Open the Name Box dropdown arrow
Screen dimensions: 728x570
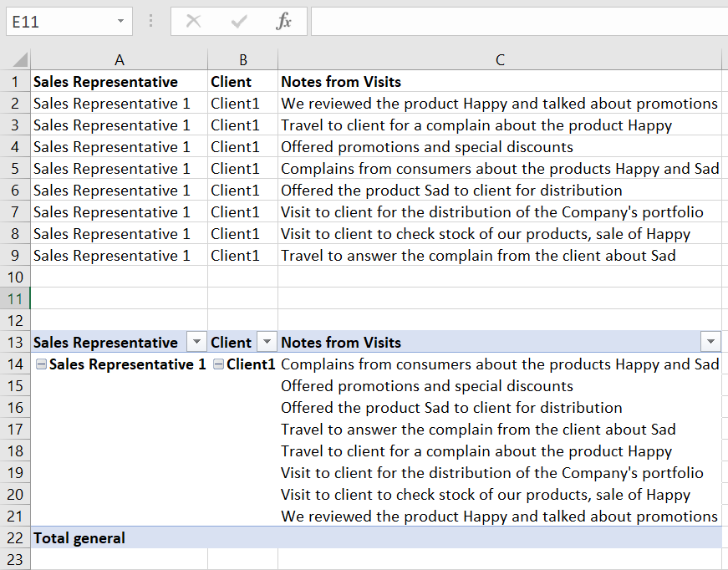121,22
